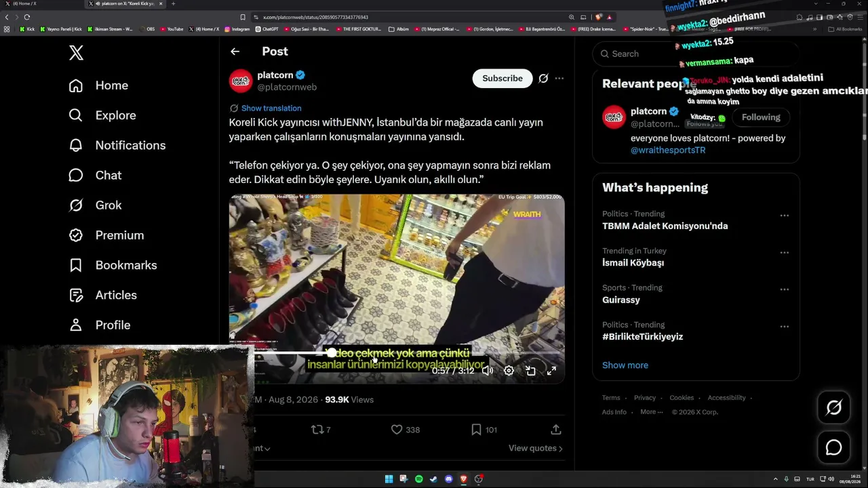Open the Cookies footer link
The height and width of the screenshot is (488, 868).
tap(682, 398)
